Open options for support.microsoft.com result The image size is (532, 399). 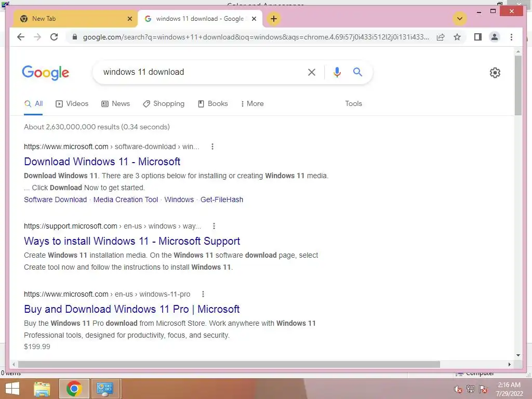pyautogui.click(x=214, y=226)
